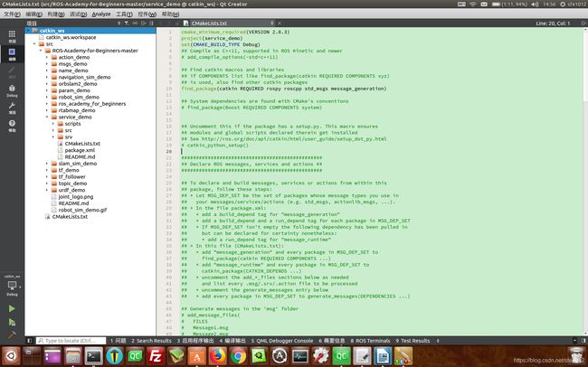The image size is (588, 367).
Task: Collapse the ROS-Academy-for-Beginners-master folder
Action: (x=41, y=51)
